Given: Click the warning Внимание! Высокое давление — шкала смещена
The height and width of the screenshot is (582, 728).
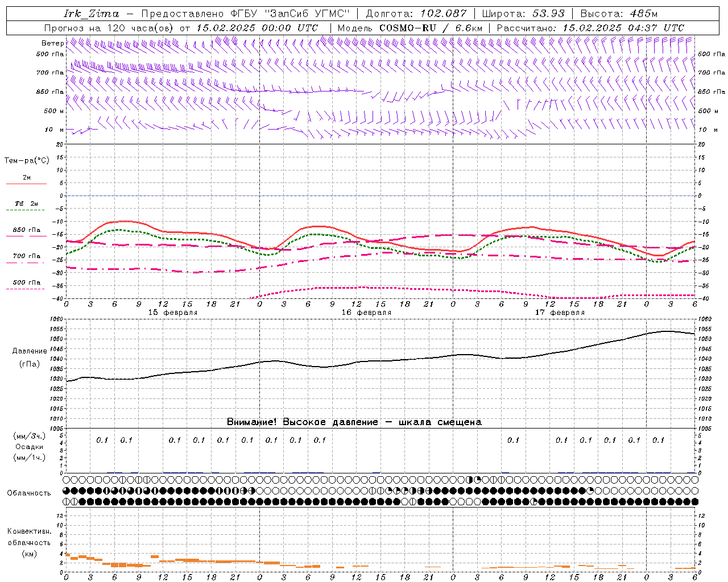Looking at the screenshot, I should click(x=354, y=422).
